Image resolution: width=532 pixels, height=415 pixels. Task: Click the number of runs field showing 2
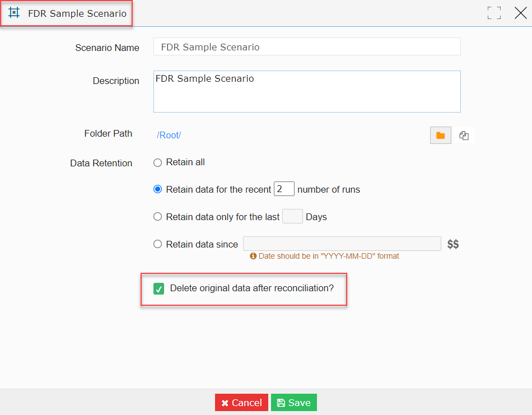point(283,189)
